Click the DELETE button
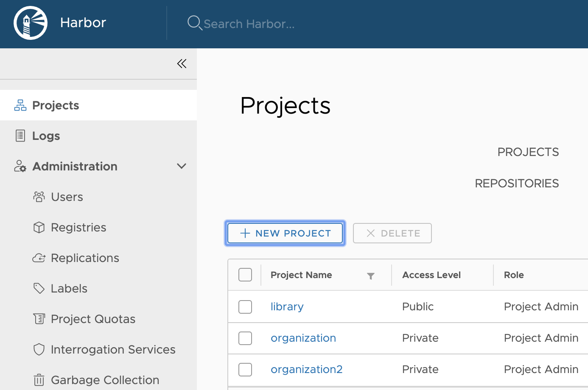Image resolution: width=588 pixels, height=390 pixels. click(x=392, y=233)
